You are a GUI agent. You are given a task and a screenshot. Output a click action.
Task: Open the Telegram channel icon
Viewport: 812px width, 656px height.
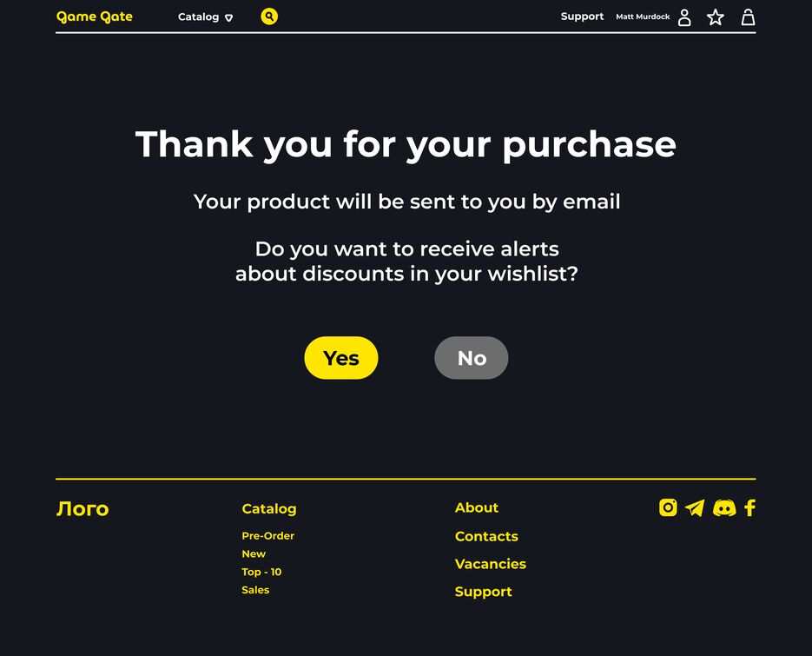(x=695, y=507)
